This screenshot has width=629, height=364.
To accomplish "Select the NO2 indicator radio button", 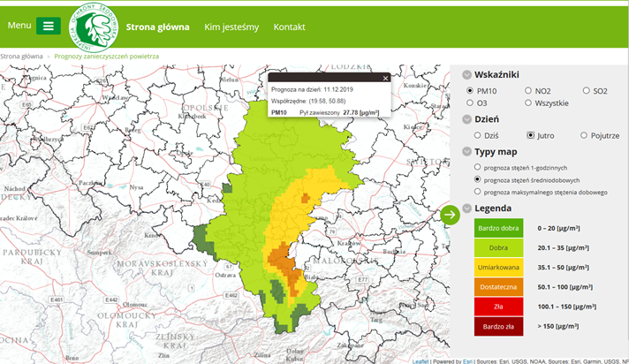I will click(528, 90).
